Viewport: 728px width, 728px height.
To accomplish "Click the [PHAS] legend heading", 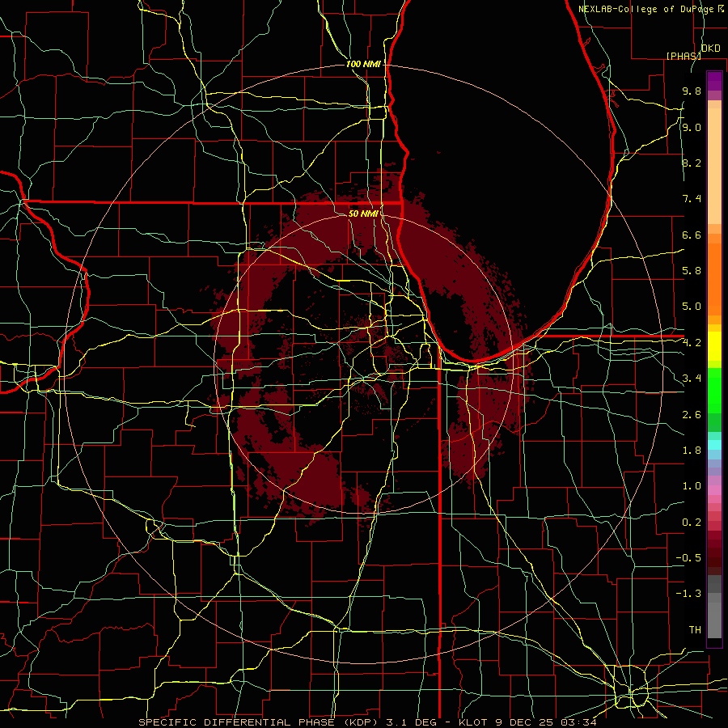I will coord(684,56).
